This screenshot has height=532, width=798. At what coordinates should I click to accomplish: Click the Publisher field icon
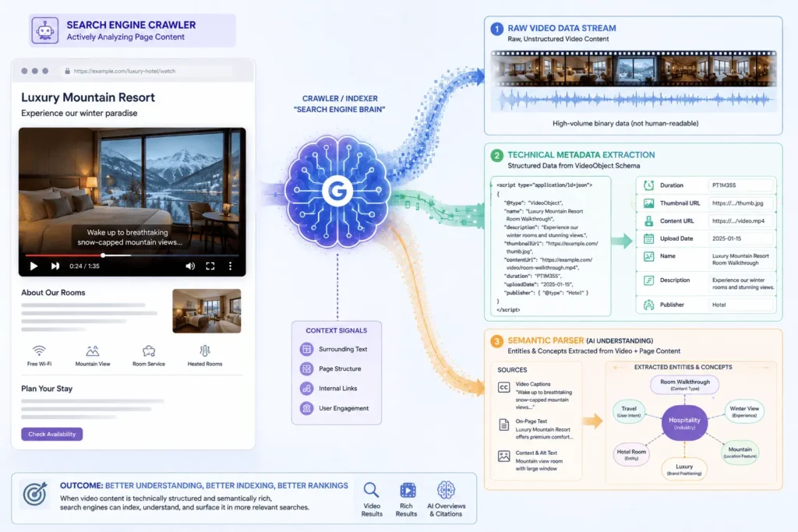[648, 305]
